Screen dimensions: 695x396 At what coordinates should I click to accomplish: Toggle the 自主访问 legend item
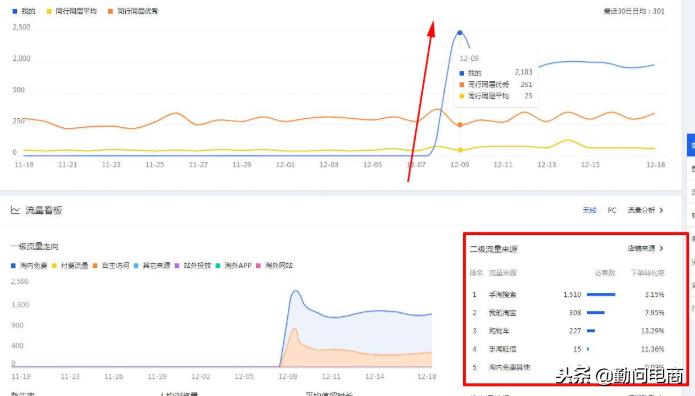(x=111, y=266)
